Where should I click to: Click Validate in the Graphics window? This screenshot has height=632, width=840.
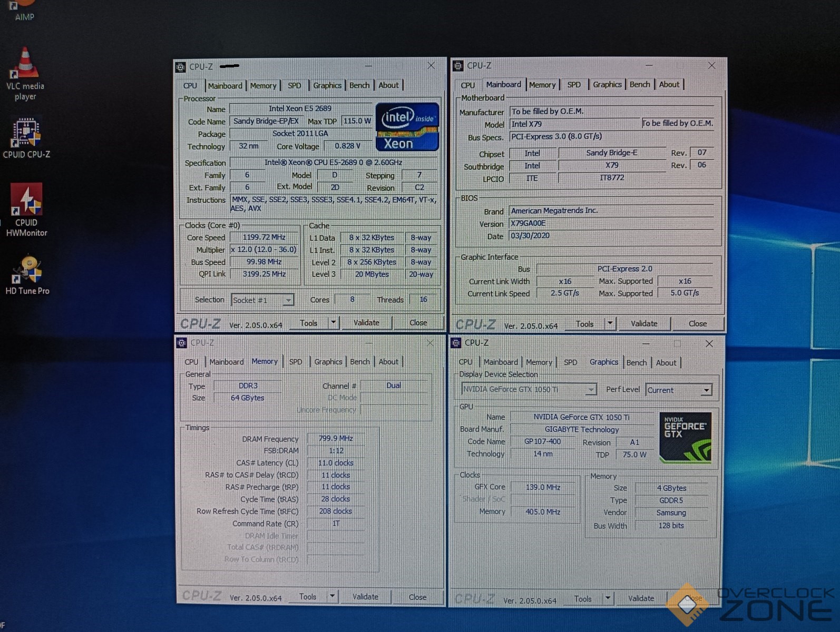tap(641, 599)
